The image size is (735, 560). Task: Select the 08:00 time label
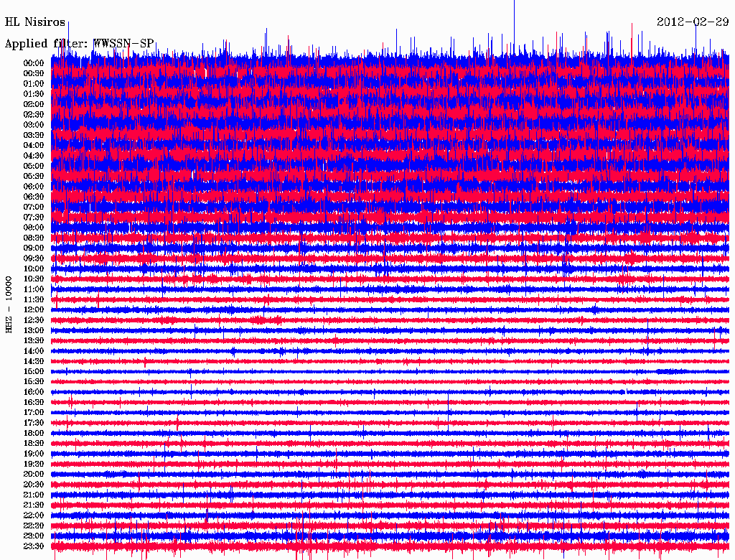click(34, 228)
